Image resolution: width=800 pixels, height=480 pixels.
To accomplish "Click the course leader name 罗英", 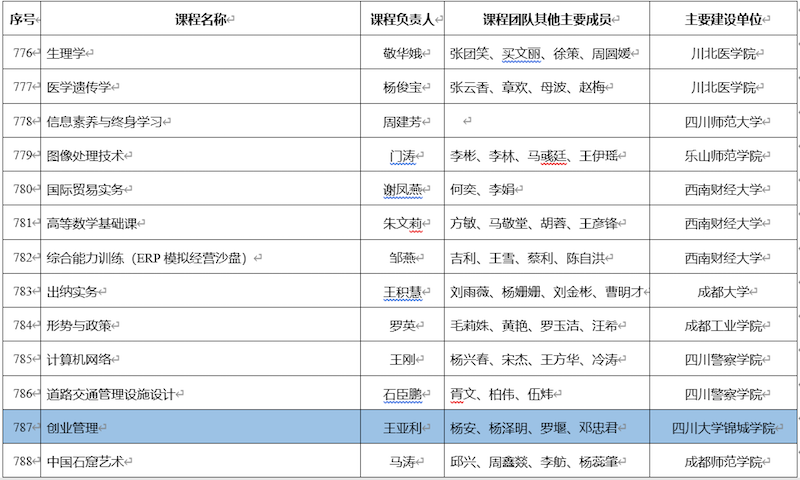I will coord(402,325).
